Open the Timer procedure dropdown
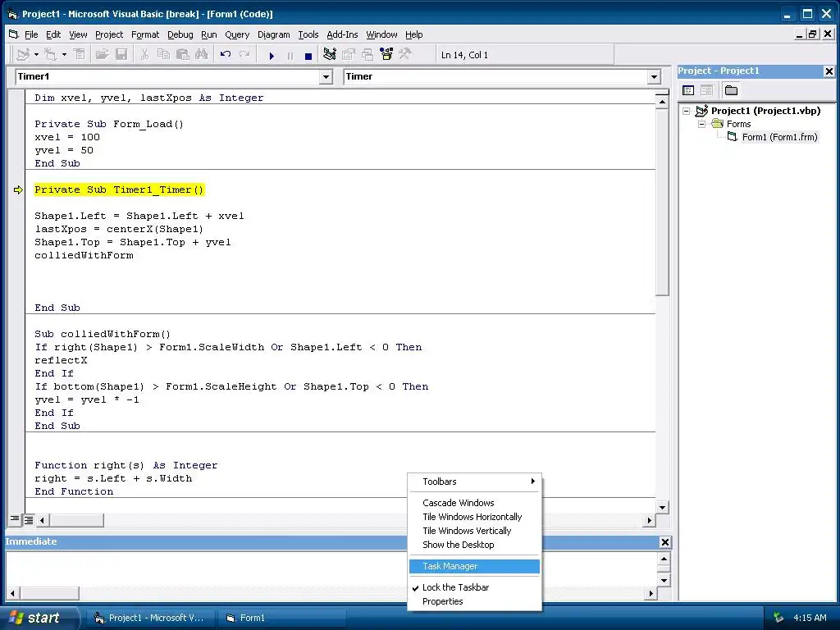The image size is (840, 630). [x=654, y=77]
